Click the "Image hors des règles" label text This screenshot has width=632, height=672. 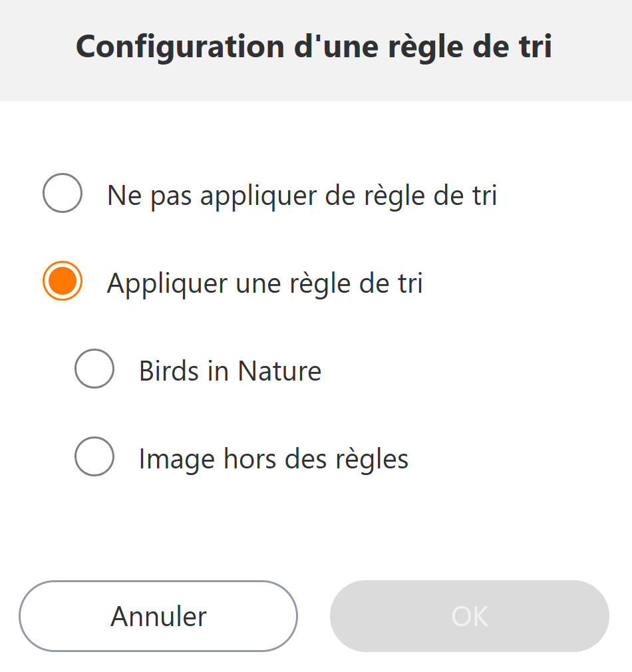pyautogui.click(x=273, y=459)
